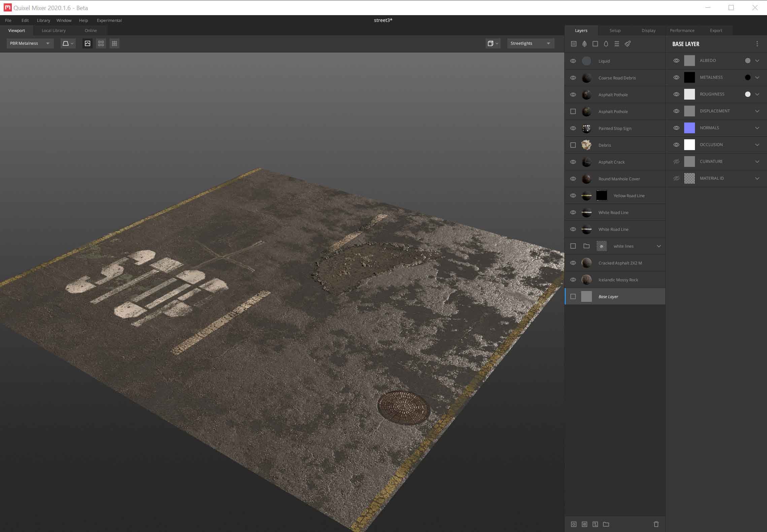Click the Albedo gray color swatch
Image resolution: width=767 pixels, height=532 pixels.
pyautogui.click(x=690, y=61)
